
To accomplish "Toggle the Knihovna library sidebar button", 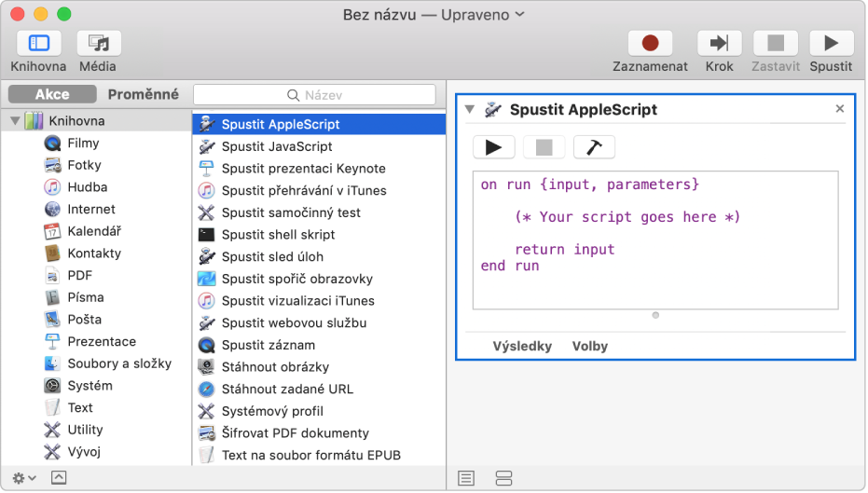I will click(39, 43).
